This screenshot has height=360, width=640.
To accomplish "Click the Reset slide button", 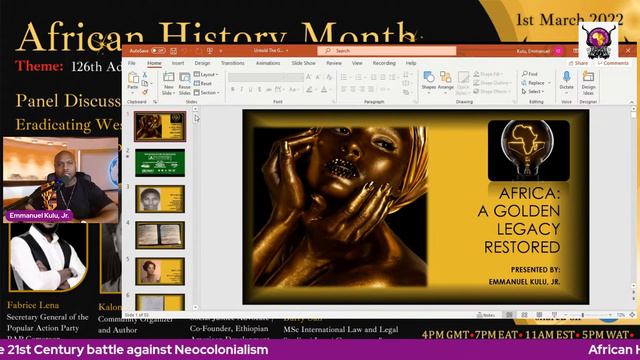I will [x=203, y=83].
